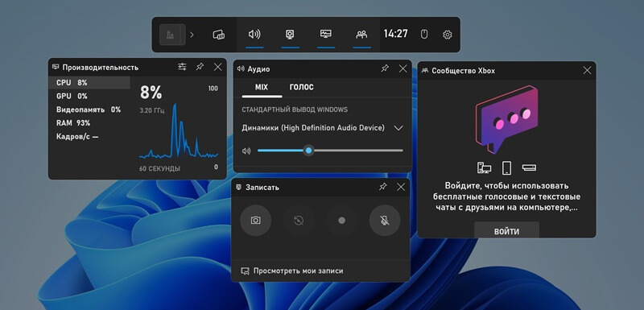This screenshot has width=644, height=310.
Task: Close the Производительность widget
Action: [217, 67]
